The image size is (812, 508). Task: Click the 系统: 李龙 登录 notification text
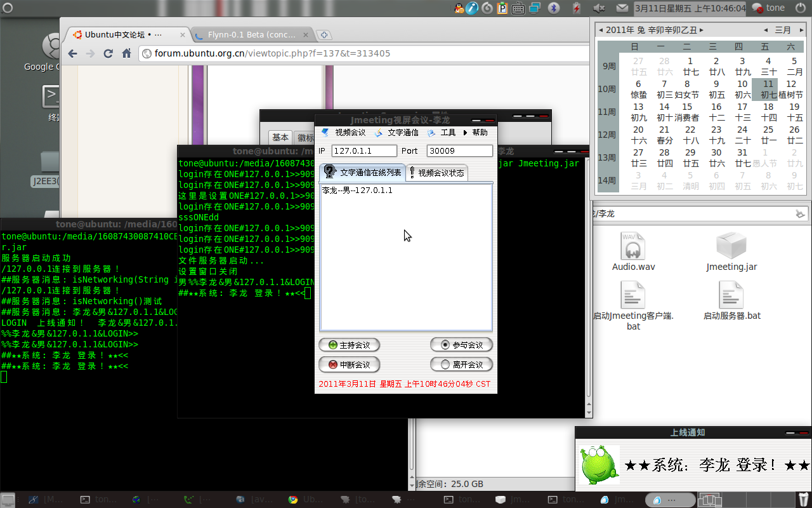[x=717, y=465]
